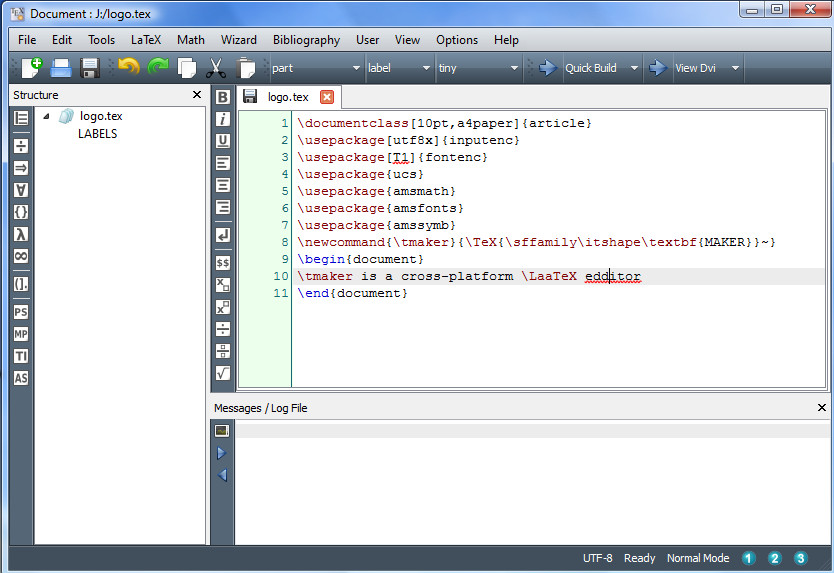The height and width of the screenshot is (573, 834).
Task: Open the Tools menu
Action: (x=102, y=40)
